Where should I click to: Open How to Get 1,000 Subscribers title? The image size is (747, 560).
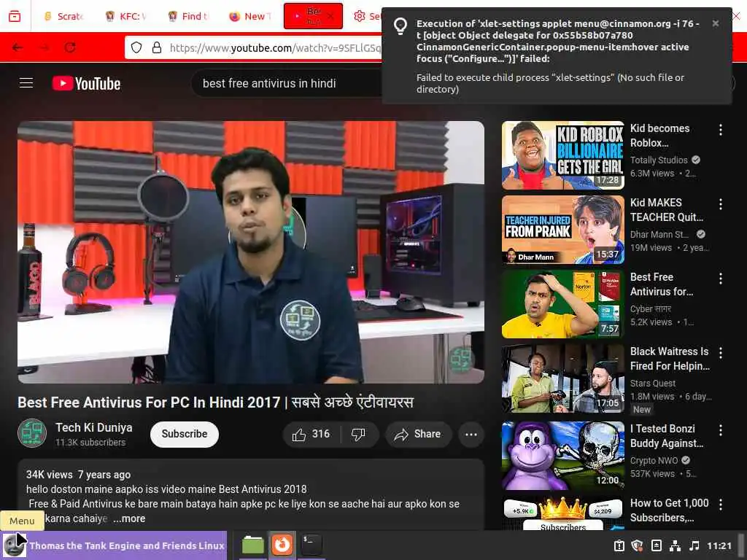[670, 510]
